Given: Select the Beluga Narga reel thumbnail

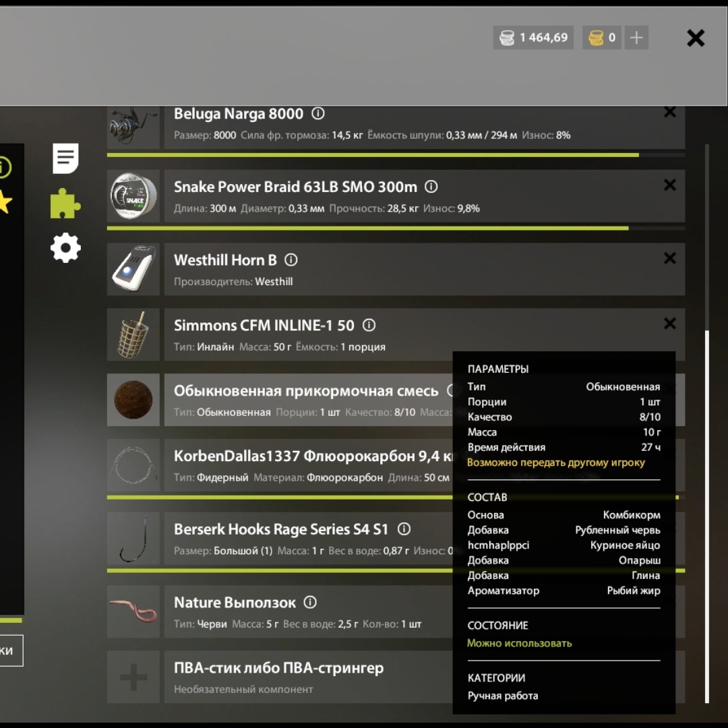Looking at the screenshot, I should tap(133, 127).
